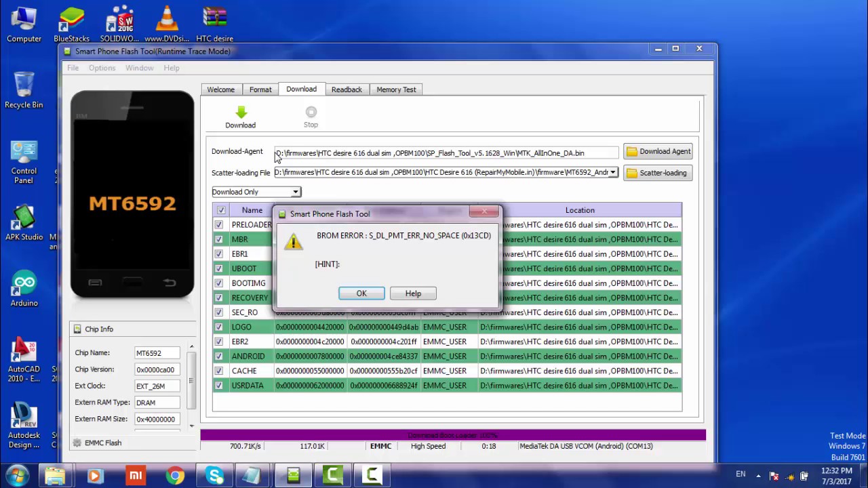Click the Scatter-loading browse button

coord(658,173)
